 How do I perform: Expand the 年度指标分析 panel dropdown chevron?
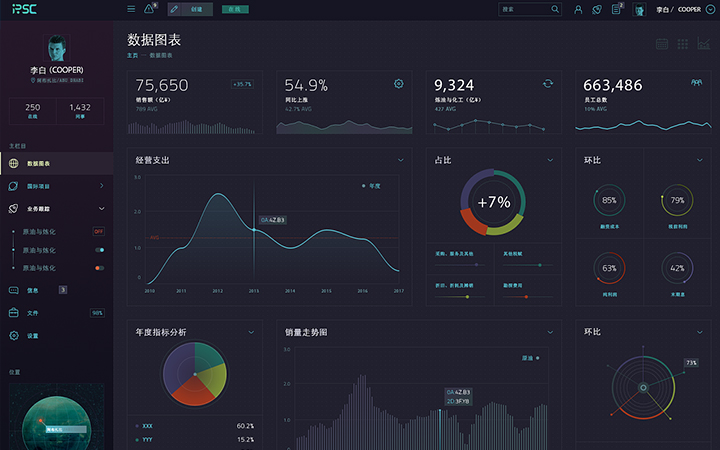point(251,332)
